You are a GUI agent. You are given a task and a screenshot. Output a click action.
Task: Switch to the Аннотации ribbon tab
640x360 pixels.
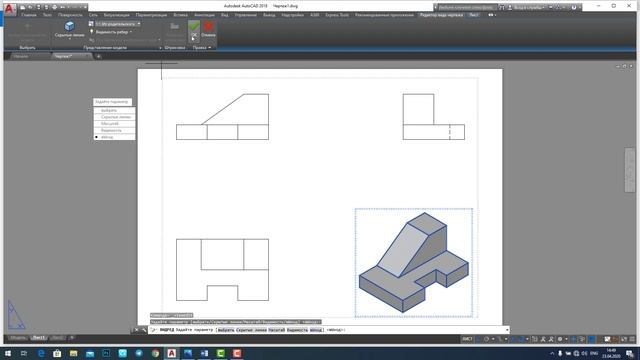[204, 15]
